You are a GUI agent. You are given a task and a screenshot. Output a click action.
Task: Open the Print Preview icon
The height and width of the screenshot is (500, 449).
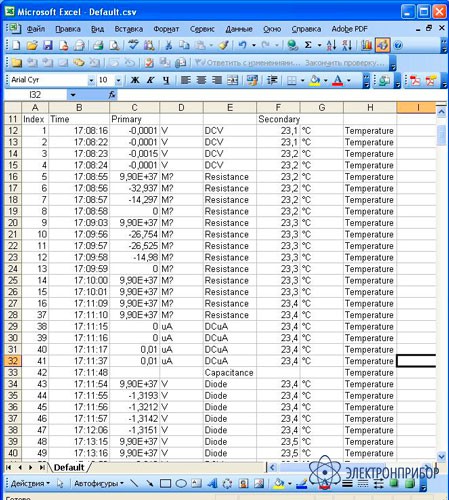click(114, 45)
